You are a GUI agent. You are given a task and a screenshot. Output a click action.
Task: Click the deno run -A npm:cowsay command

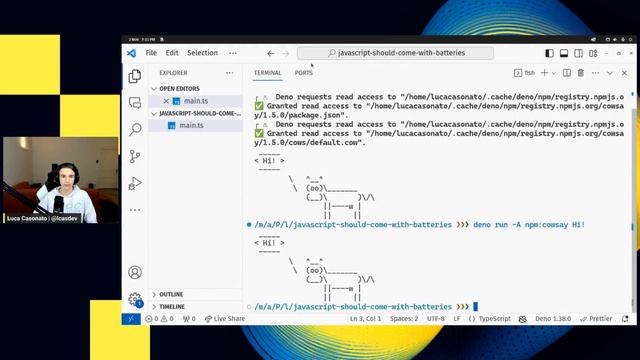(x=529, y=224)
